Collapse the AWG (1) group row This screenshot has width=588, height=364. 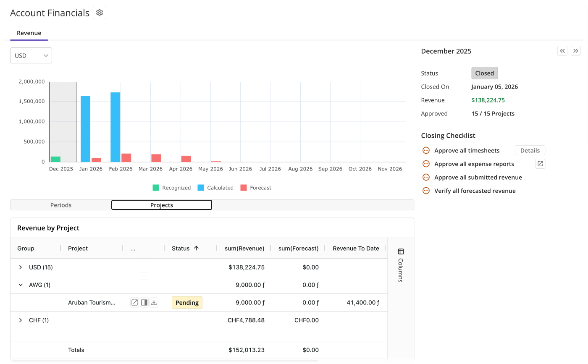tap(20, 285)
